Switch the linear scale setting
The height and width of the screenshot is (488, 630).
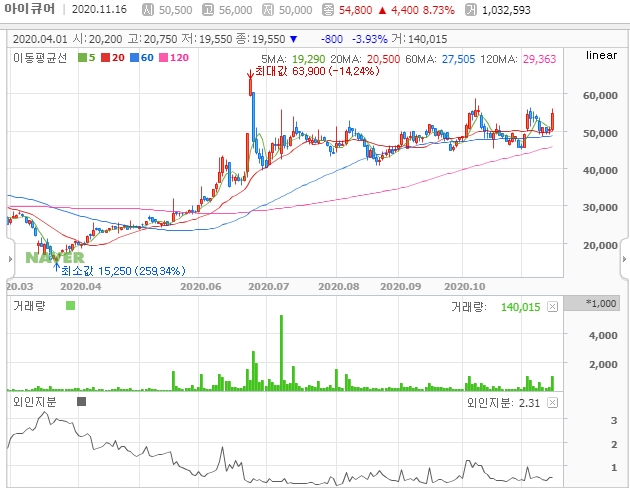pos(601,55)
